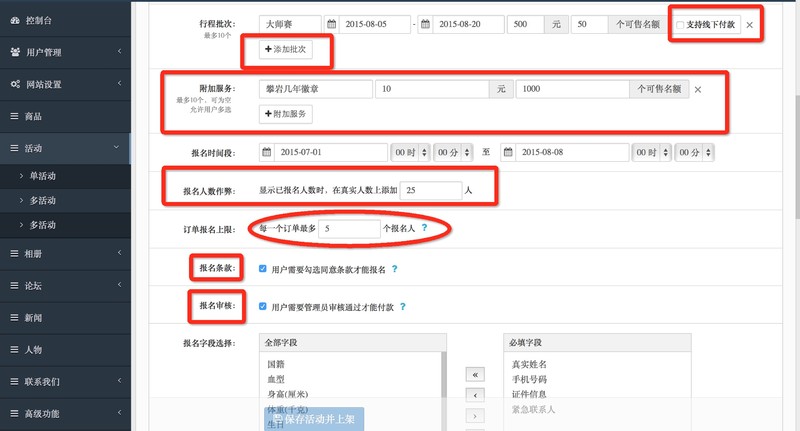800x431 pixels.
Task: Click the 网站设置 gears icon
Action: [x=15, y=84]
